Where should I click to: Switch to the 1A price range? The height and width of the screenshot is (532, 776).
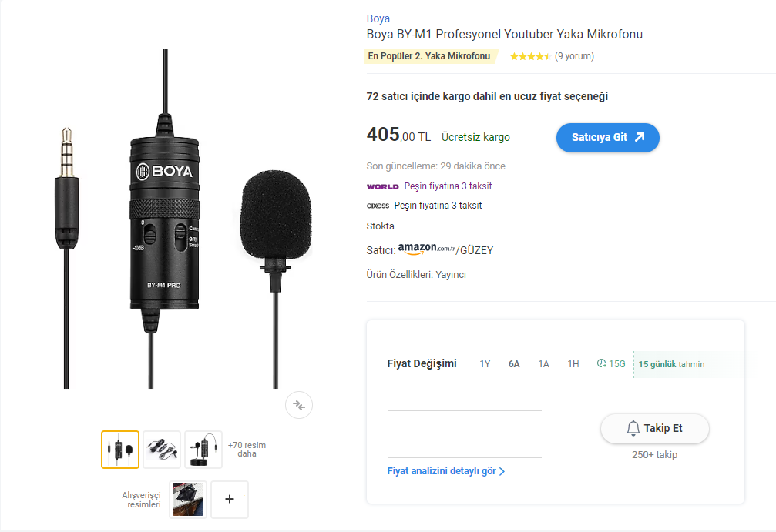pos(543,364)
